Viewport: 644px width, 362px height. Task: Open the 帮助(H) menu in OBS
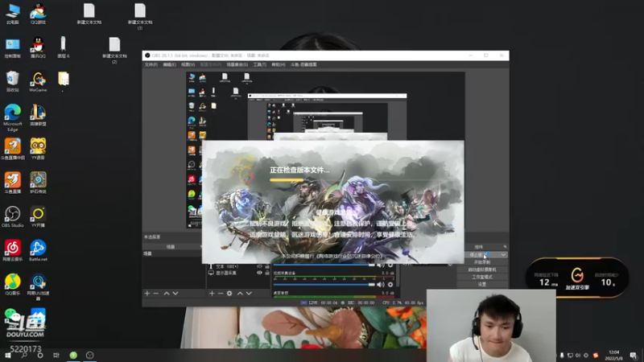click(278, 65)
